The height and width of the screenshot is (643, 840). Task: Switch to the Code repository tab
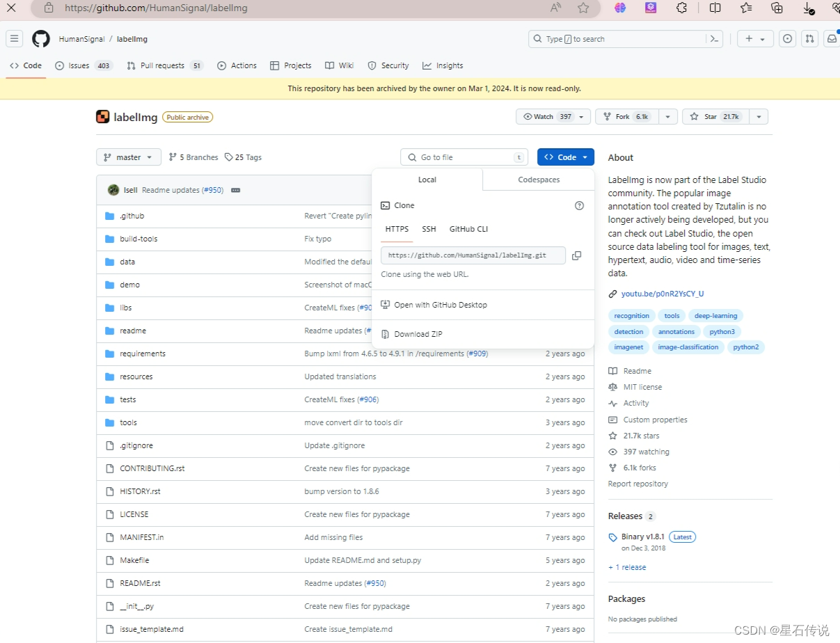tap(26, 65)
